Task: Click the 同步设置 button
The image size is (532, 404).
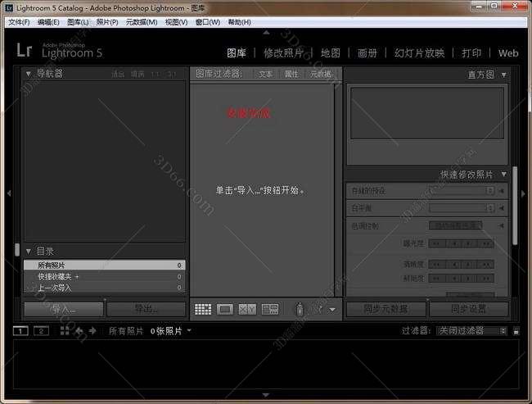Action: 468,309
